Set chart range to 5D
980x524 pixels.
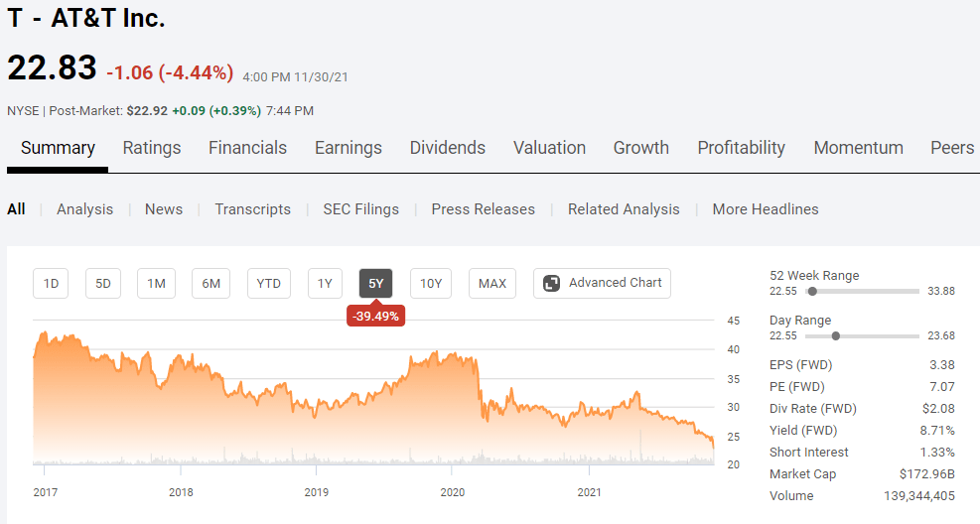coord(103,284)
